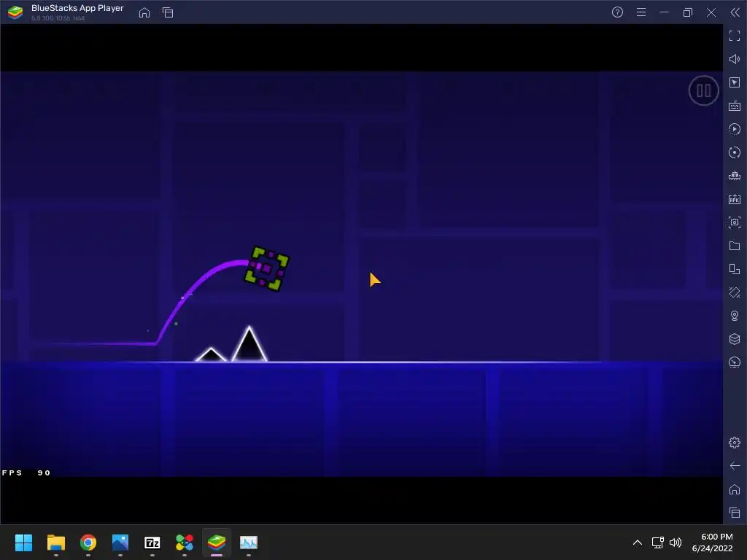Open the volume control in BlueStacks sidebar

click(x=735, y=59)
